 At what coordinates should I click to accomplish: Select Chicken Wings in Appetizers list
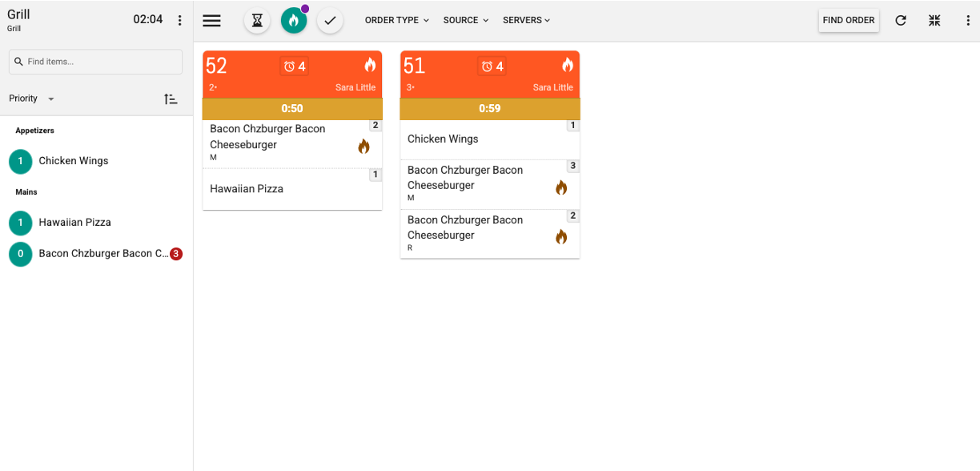click(74, 161)
